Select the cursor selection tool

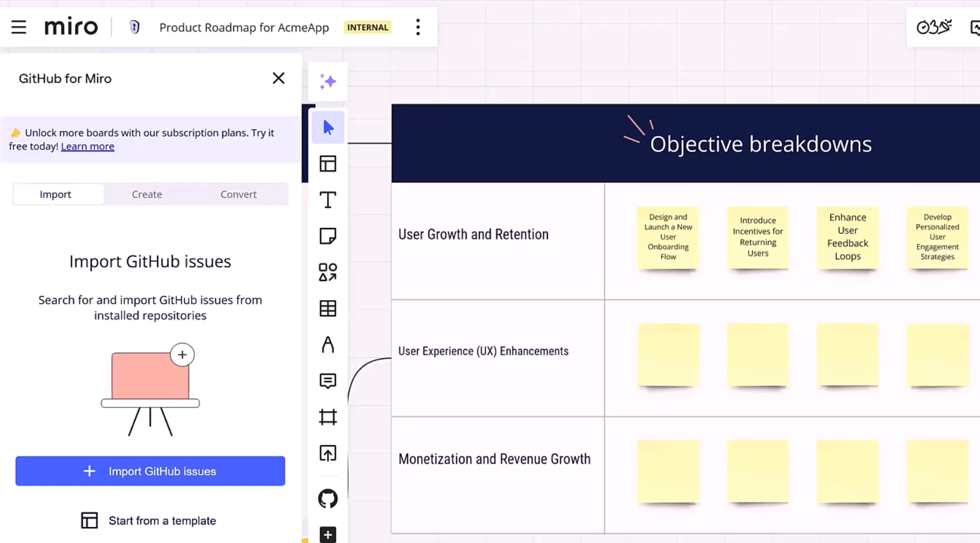(x=327, y=128)
